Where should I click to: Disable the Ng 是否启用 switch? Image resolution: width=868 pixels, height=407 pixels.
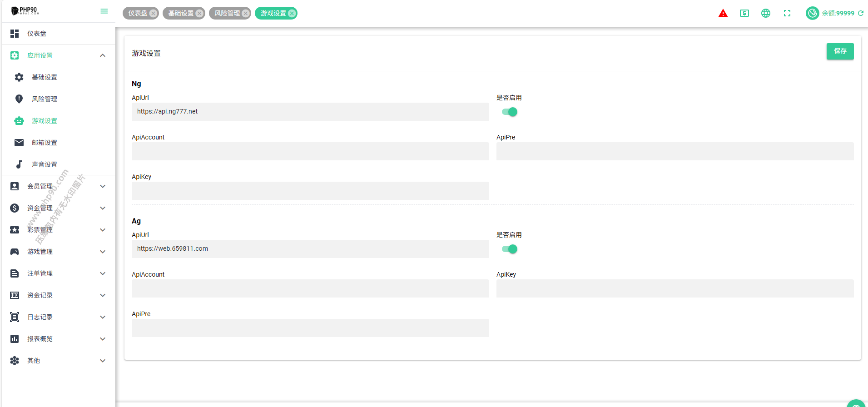point(509,112)
